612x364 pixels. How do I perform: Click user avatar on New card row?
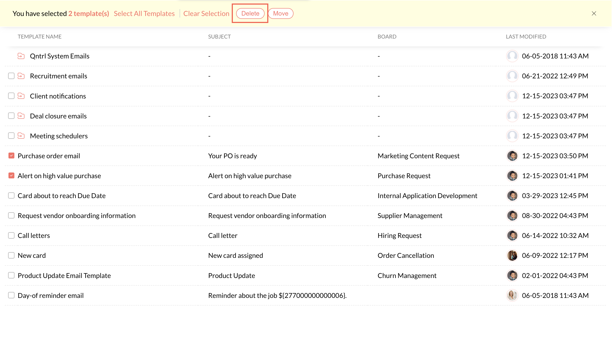(512, 255)
